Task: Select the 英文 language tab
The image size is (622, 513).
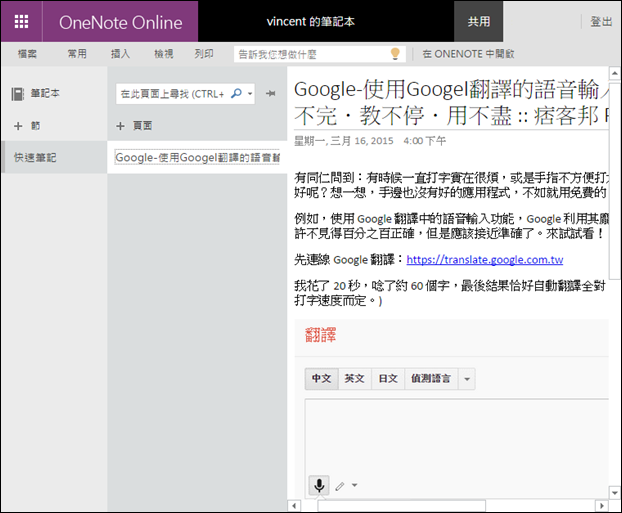Action: [x=354, y=379]
